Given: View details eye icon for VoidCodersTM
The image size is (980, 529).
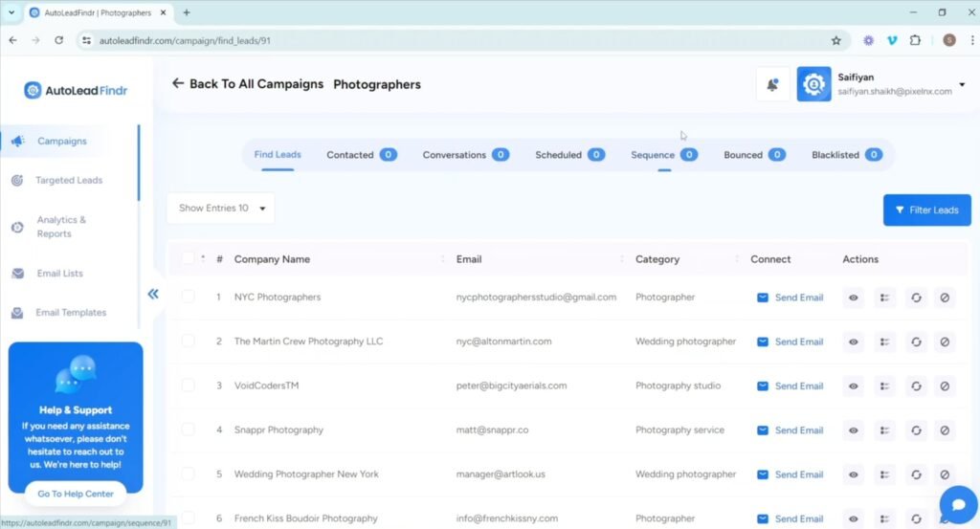Looking at the screenshot, I should coord(854,386).
